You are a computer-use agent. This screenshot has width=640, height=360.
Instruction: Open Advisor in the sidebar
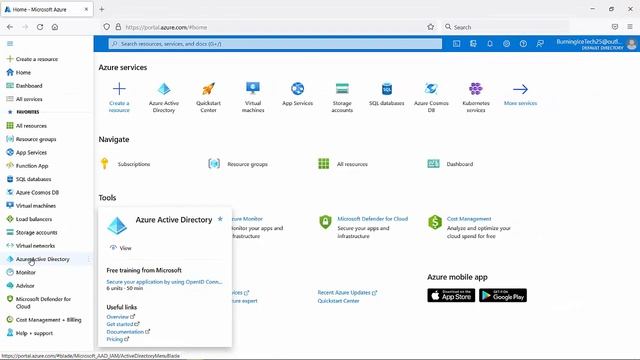point(20,286)
